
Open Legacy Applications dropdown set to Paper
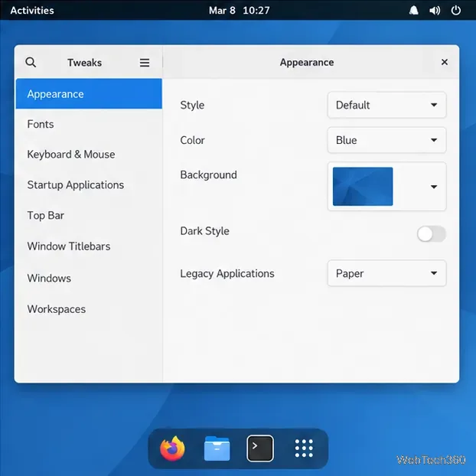(x=386, y=273)
